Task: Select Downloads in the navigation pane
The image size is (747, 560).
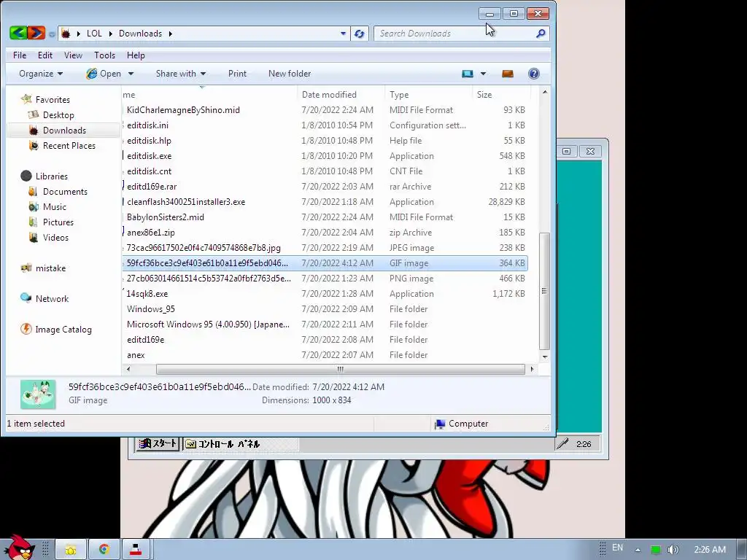Action: 64,130
